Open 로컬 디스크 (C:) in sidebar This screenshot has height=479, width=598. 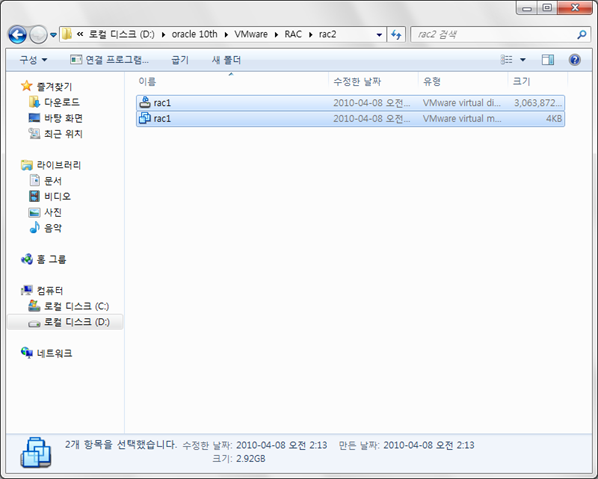coord(76,306)
